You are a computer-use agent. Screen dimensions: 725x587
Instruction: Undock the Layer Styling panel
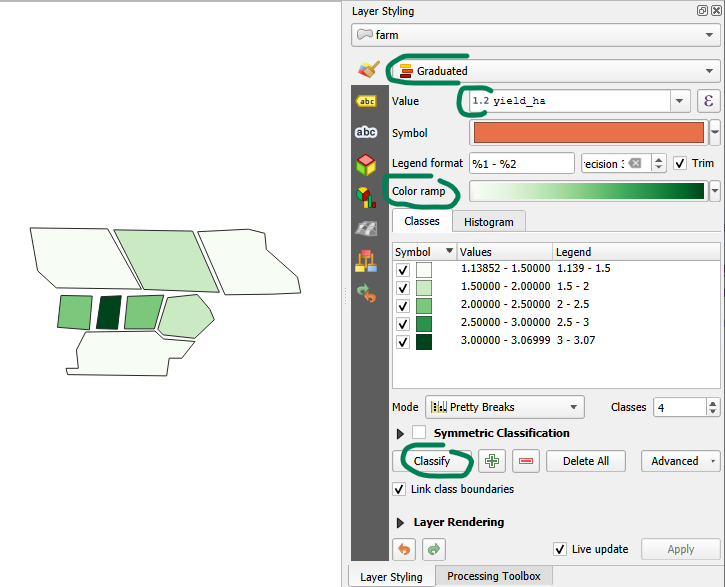coord(702,11)
